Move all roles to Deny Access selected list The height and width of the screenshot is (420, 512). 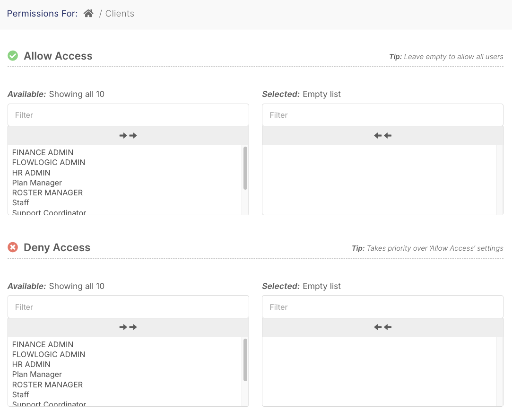pyautogui.click(x=128, y=327)
